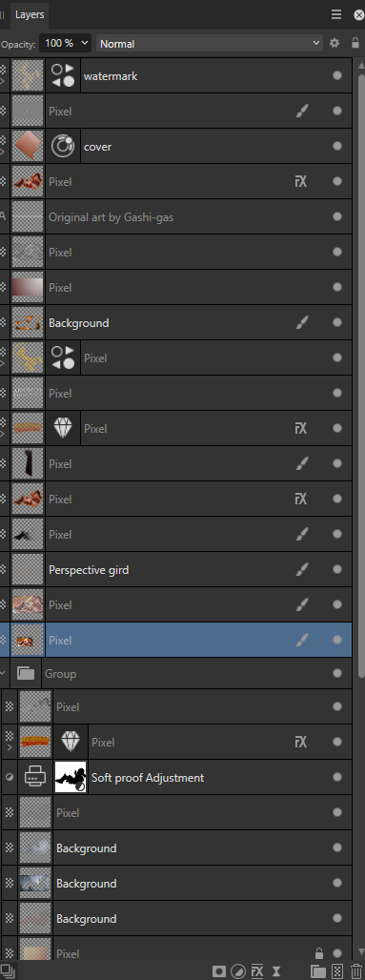Click the trash Delete Layer icon
The height and width of the screenshot is (980, 365).
[x=356, y=970]
